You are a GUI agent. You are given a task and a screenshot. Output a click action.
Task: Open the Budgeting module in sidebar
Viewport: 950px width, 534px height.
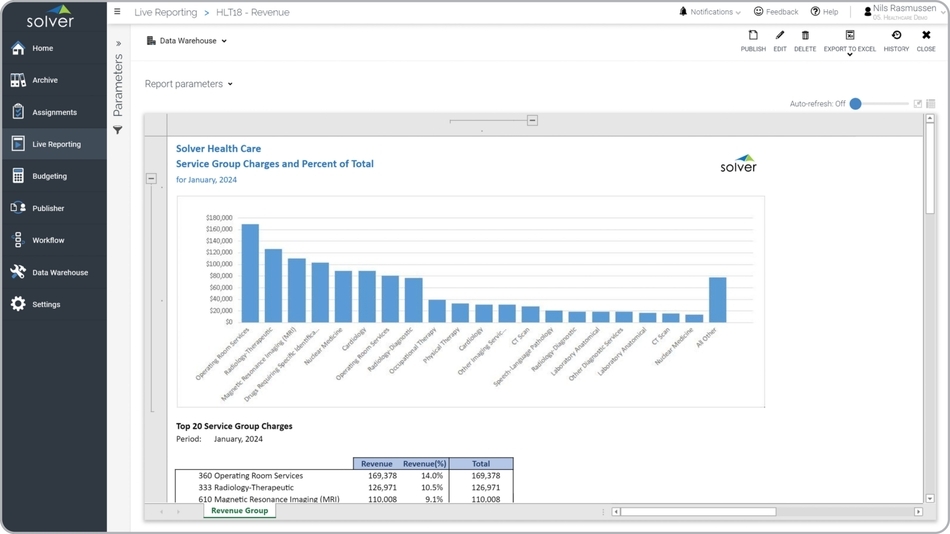tap(50, 176)
